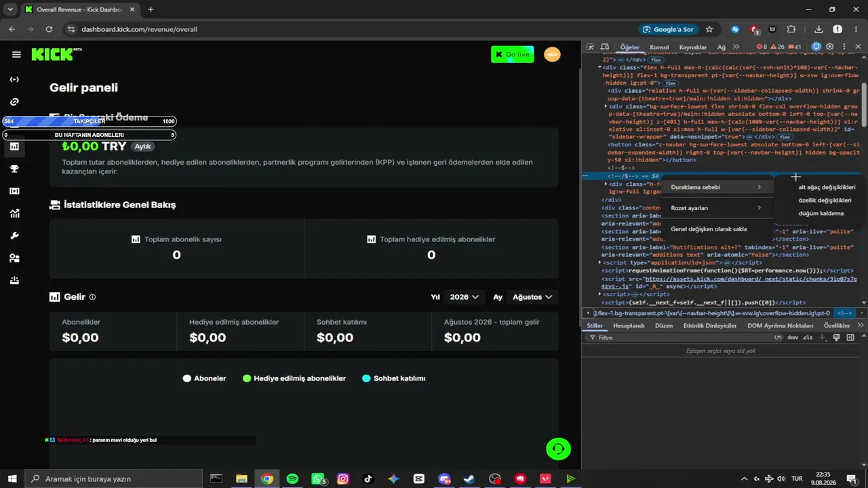Viewport: 868px width, 488px height.
Task: Toggle the computed styles sidebar icon
Action: point(850,338)
